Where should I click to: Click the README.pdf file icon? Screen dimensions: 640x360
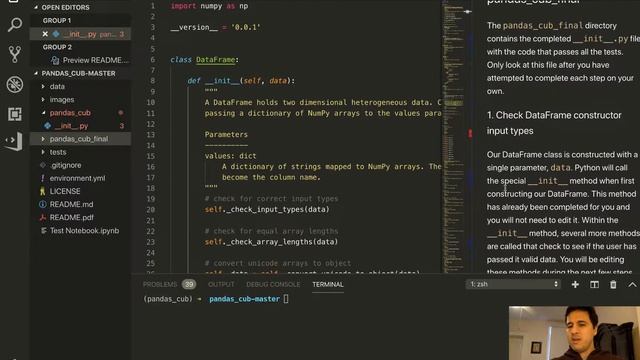(42, 218)
